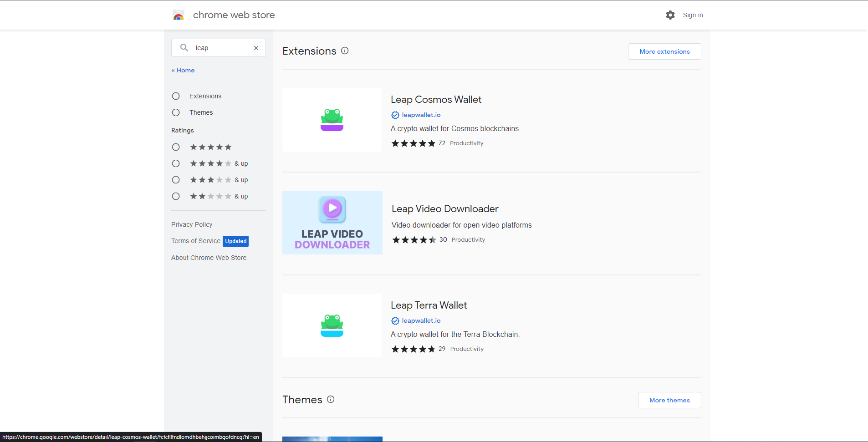Open the Leap Cosmos Wallet frog thumbnail
868x442 pixels.
[x=332, y=120]
